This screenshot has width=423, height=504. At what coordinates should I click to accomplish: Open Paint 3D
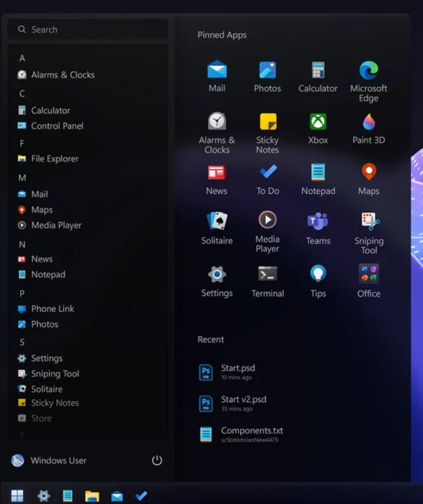(368, 128)
